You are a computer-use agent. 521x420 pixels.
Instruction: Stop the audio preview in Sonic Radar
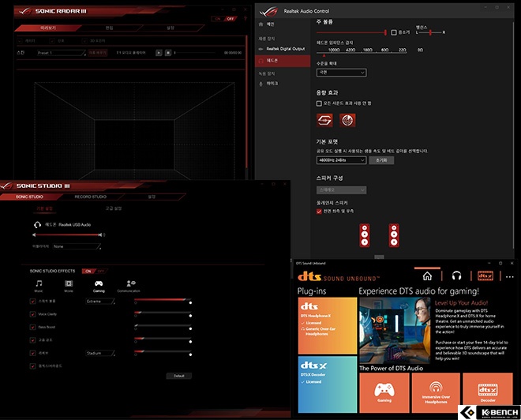168,52
